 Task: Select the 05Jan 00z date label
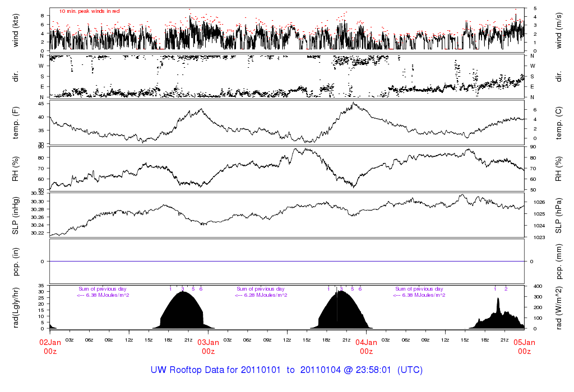click(524, 347)
